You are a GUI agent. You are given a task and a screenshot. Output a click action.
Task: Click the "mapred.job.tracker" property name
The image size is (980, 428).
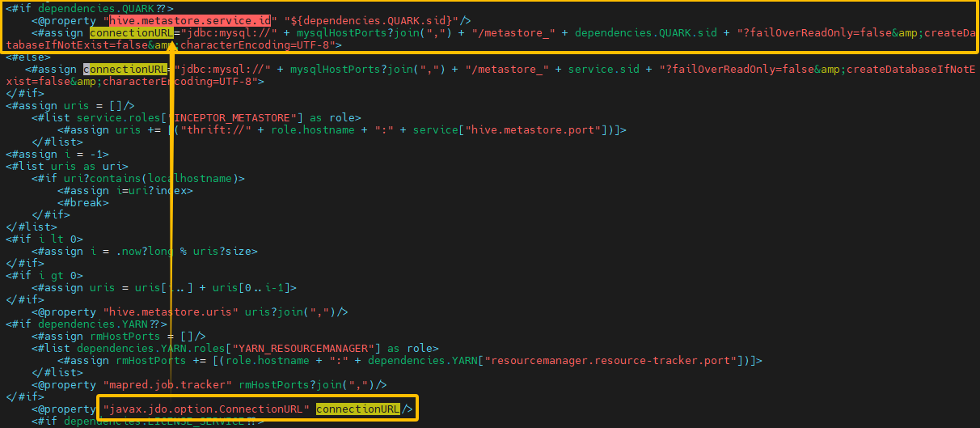(167, 385)
